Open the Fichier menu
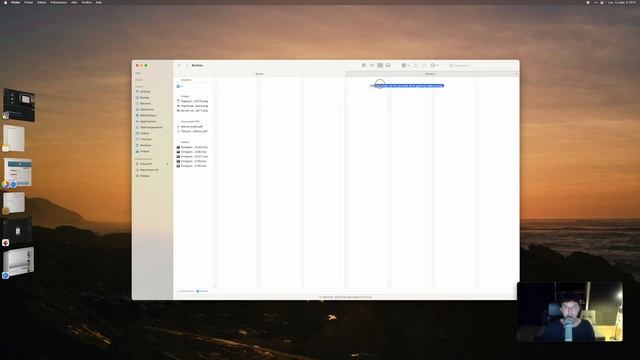The image size is (640, 360). point(29,2)
